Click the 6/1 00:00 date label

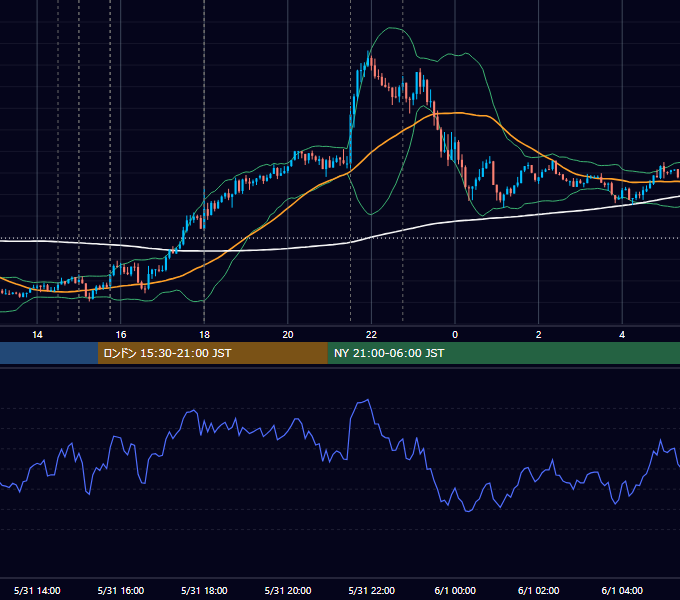pyautogui.click(x=455, y=590)
